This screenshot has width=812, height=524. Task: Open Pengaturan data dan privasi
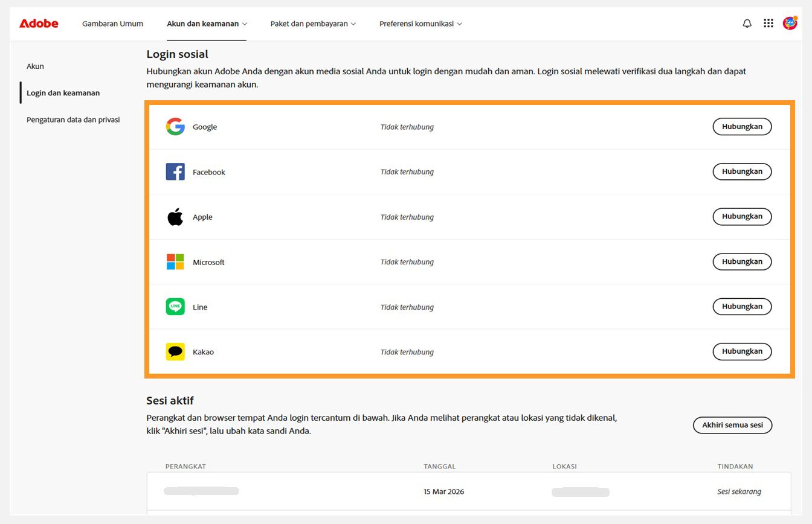(x=73, y=120)
